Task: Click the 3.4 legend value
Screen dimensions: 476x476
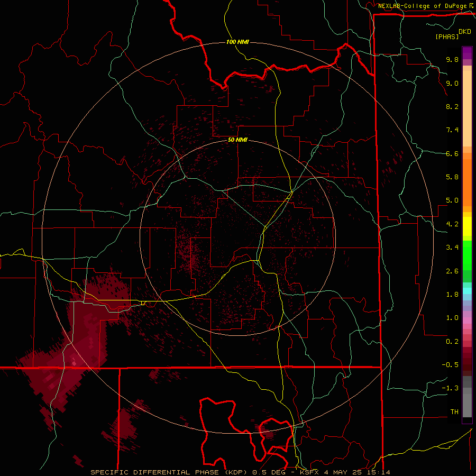Action: (452, 248)
